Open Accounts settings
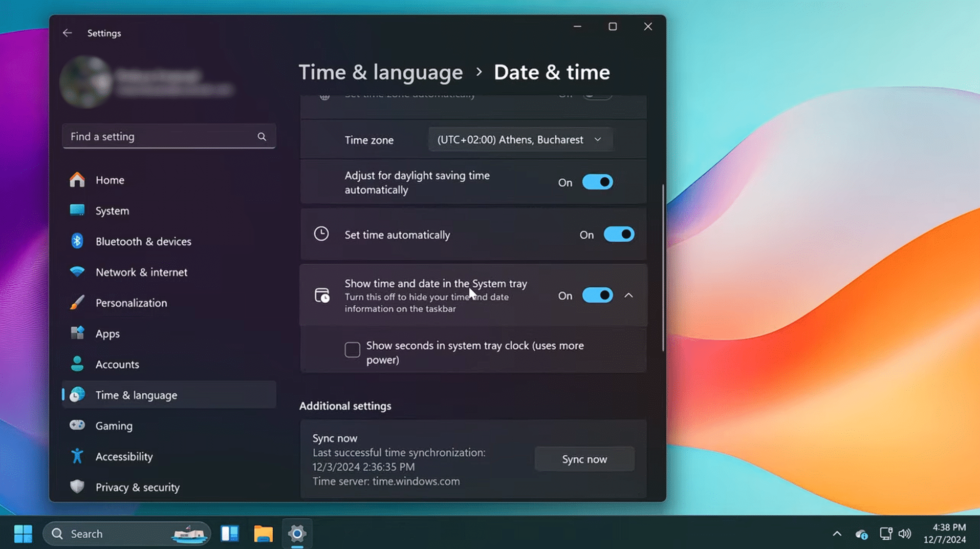The image size is (980, 549). pos(169,364)
